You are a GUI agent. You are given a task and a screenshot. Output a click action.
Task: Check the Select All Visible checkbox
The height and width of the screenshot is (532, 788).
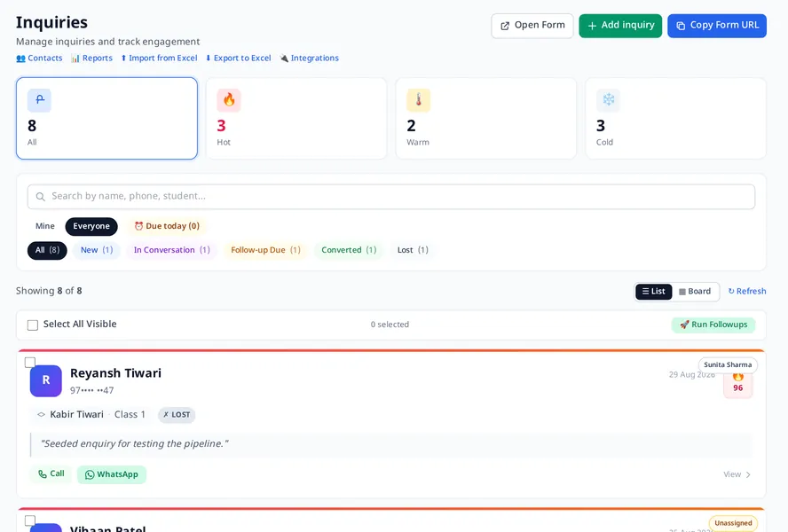33,325
